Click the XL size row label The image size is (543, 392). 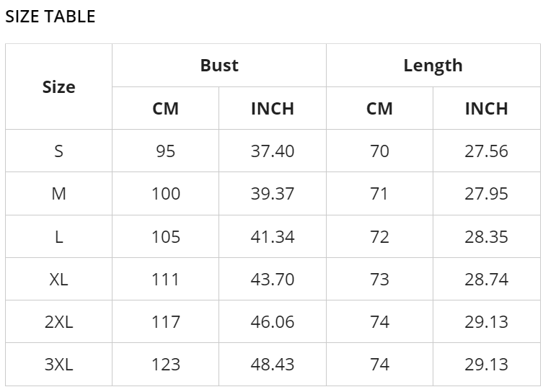[x=59, y=279]
